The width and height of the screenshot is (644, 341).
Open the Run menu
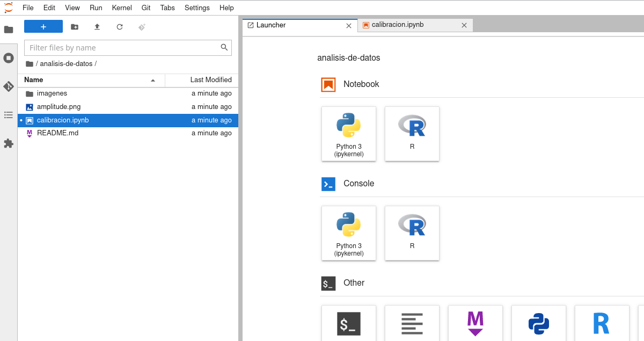pos(96,8)
